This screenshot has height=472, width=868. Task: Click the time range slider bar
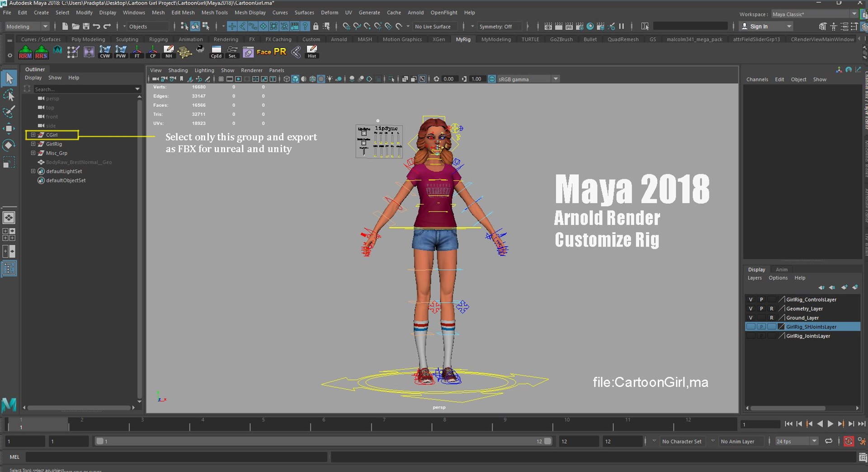pos(324,441)
